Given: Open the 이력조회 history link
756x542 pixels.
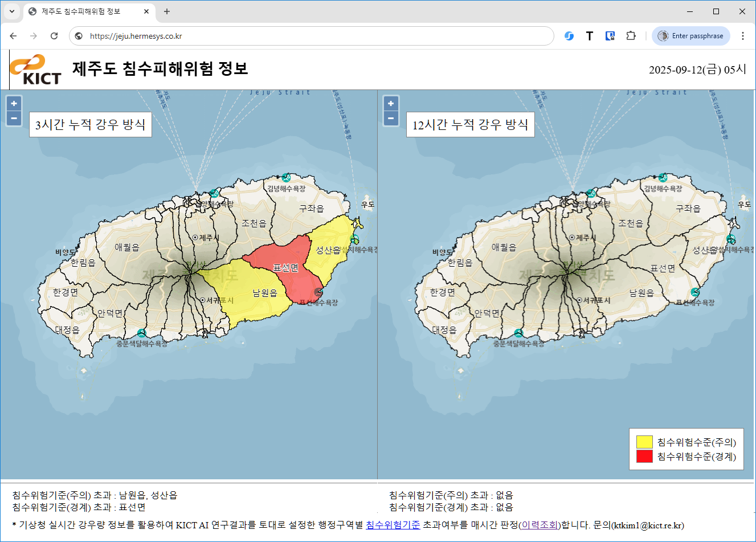Looking at the screenshot, I should coord(540,525).
